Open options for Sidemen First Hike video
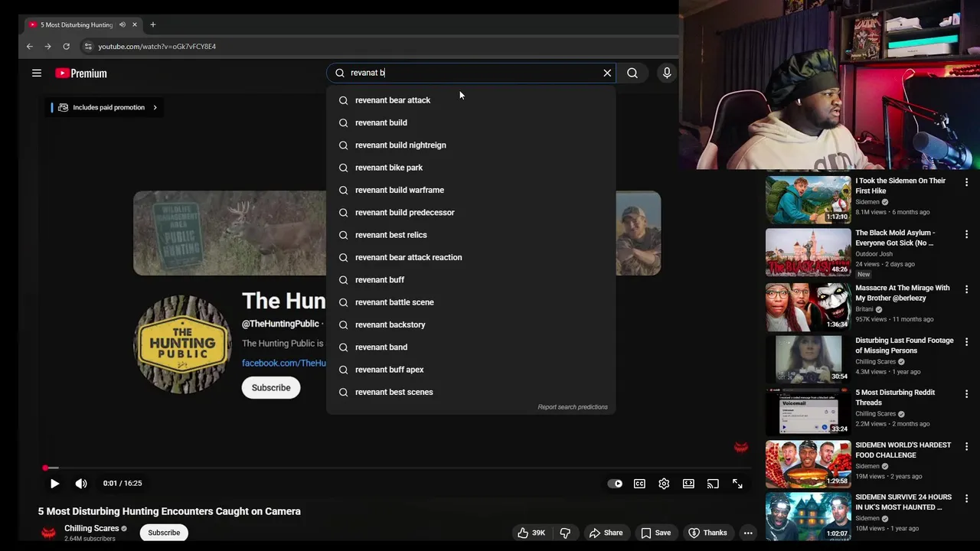 pos(966,182)
